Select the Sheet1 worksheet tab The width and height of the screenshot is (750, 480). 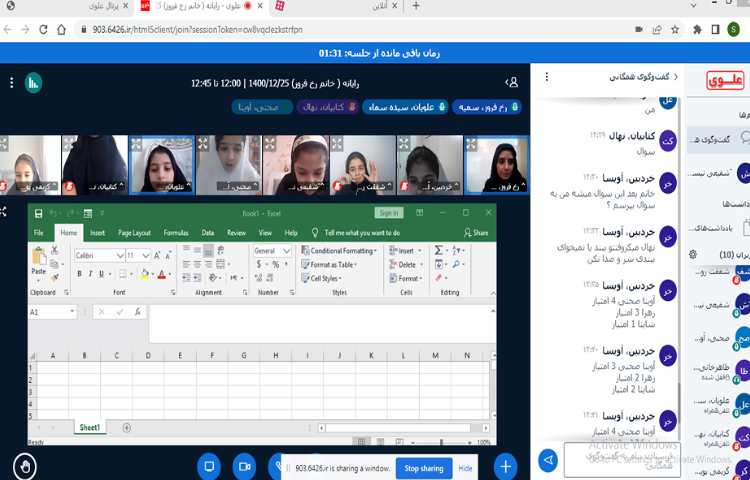[90, 427]
